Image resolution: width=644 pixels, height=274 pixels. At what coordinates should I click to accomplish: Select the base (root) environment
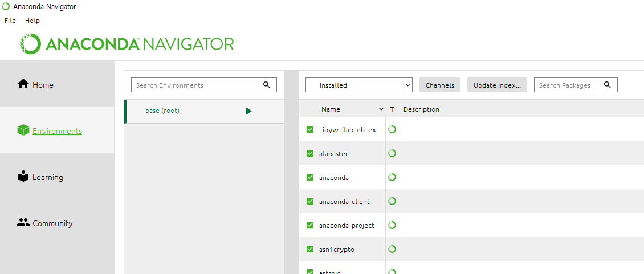[x=204, y=111]
